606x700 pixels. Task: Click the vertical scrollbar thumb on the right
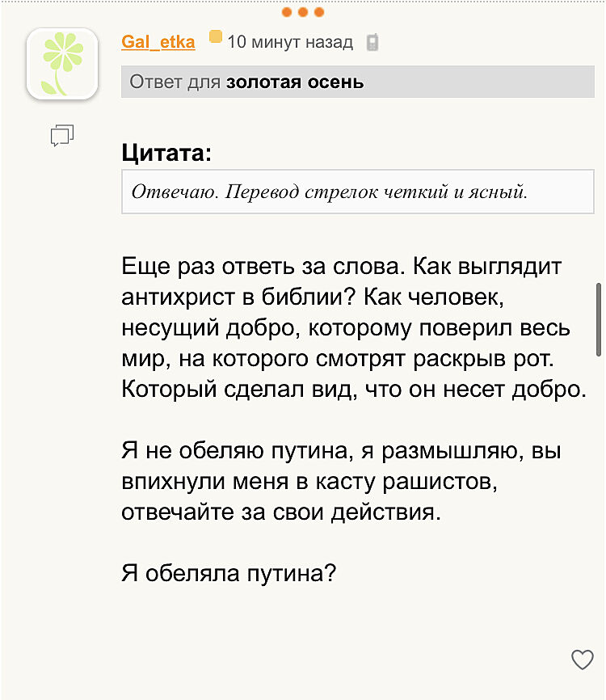tap(599, 319)
